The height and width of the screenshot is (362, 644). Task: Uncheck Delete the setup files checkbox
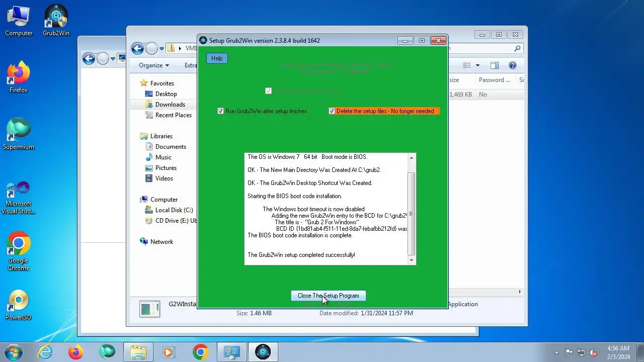(332, 111)
